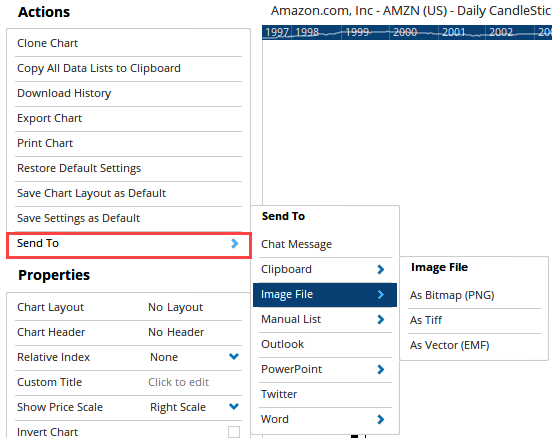This screenshot has width=552, height=438.
Task: Select the Chart Layout value No Layout
Action: point(175,307)
